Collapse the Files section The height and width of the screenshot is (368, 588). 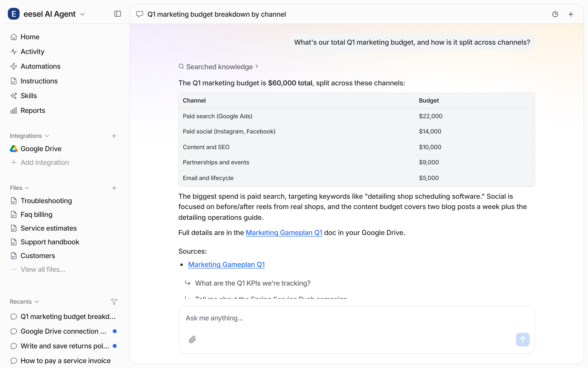coord(20,188)
